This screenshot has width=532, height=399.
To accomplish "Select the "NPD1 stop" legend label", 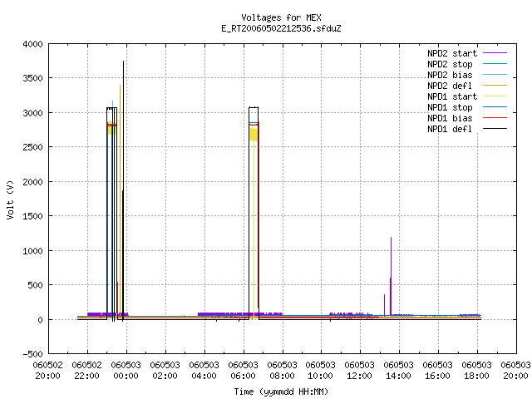I will point(450,107).
